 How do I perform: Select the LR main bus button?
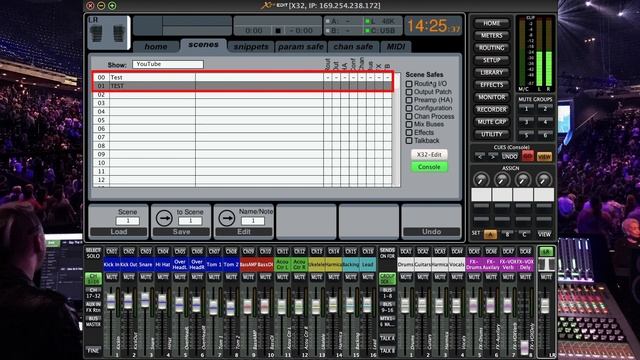click(546, 251)
